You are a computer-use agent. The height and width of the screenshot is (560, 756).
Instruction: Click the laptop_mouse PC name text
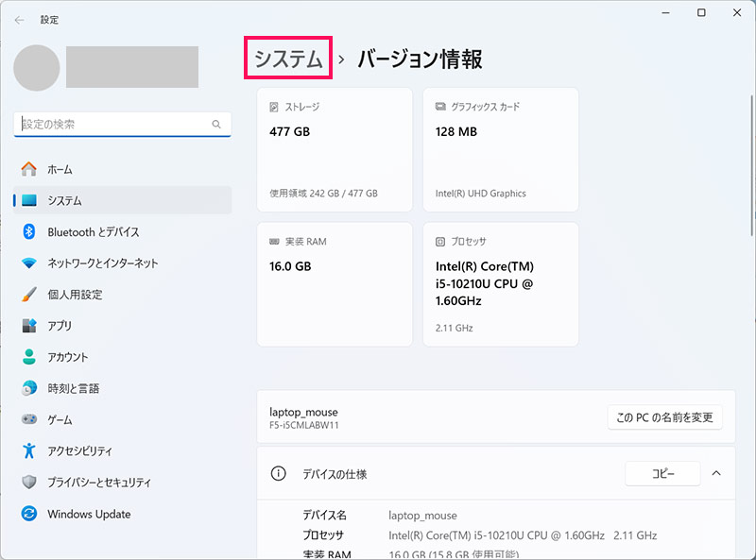click(303, 412)
